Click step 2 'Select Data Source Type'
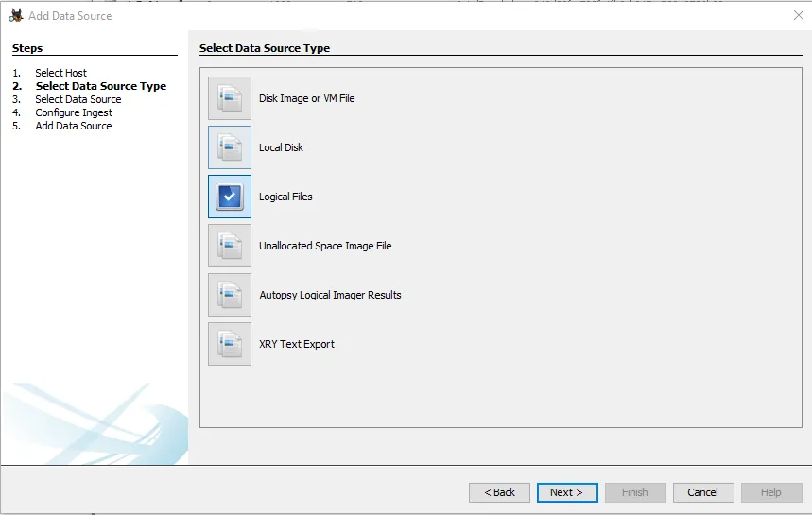 pyautogui.click(x=100, y=86)
